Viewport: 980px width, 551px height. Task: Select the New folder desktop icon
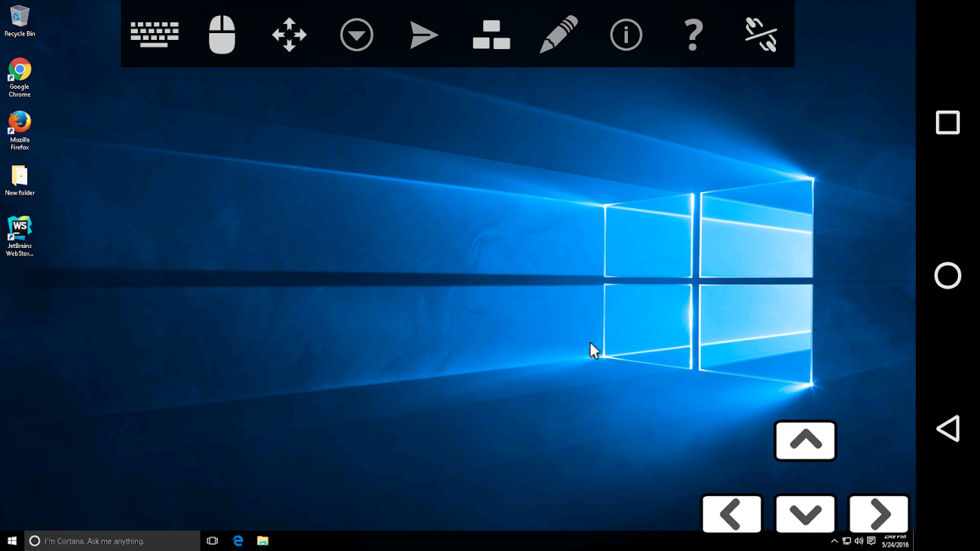(x=19, y=180)
